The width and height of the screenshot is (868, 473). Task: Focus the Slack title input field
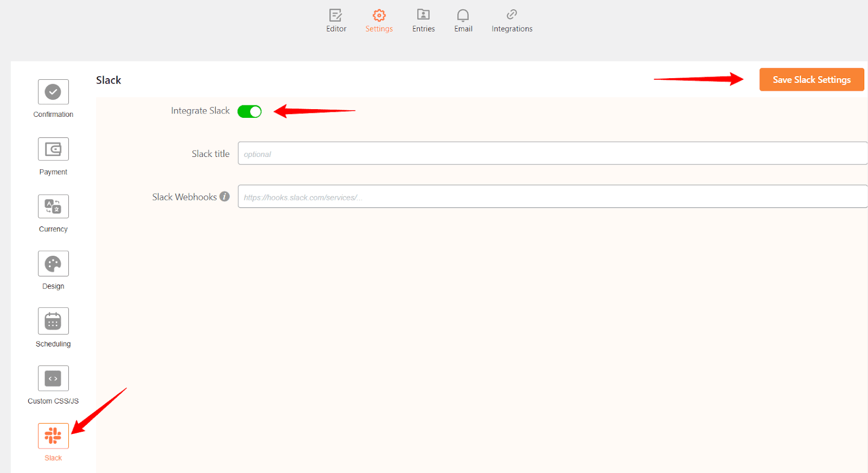tap(552, 154)
